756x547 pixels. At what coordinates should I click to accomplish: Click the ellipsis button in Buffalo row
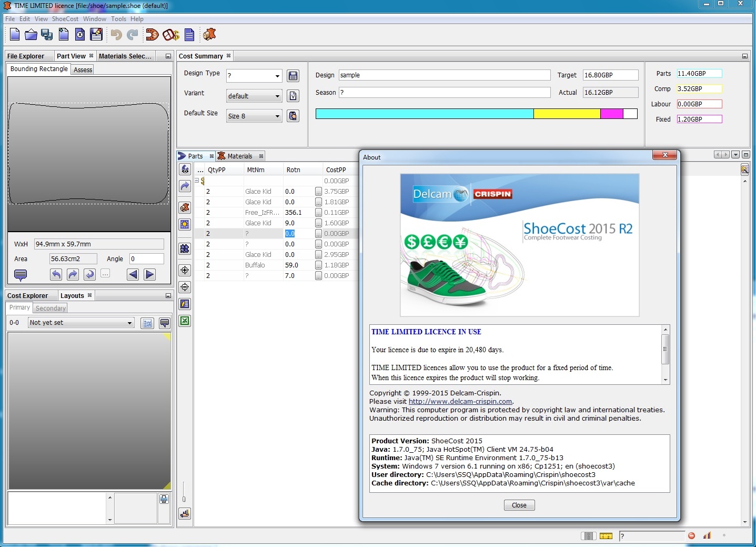318,265
